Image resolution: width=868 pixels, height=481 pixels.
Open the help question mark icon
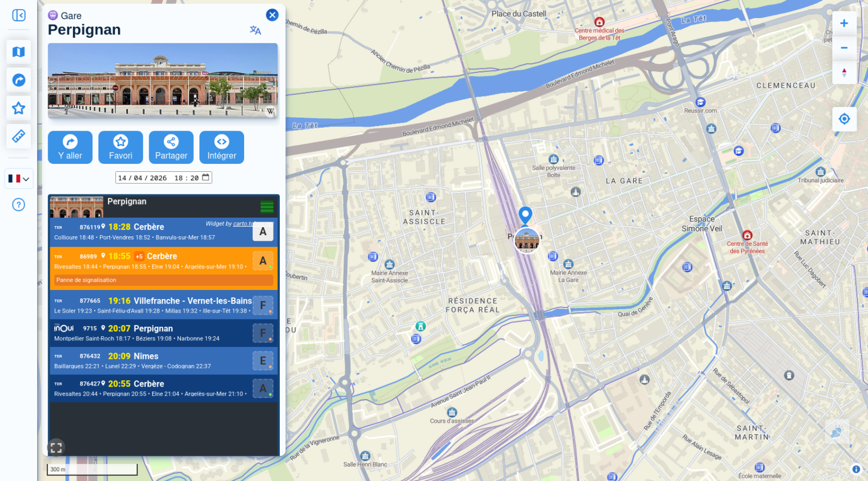(19, 205)
